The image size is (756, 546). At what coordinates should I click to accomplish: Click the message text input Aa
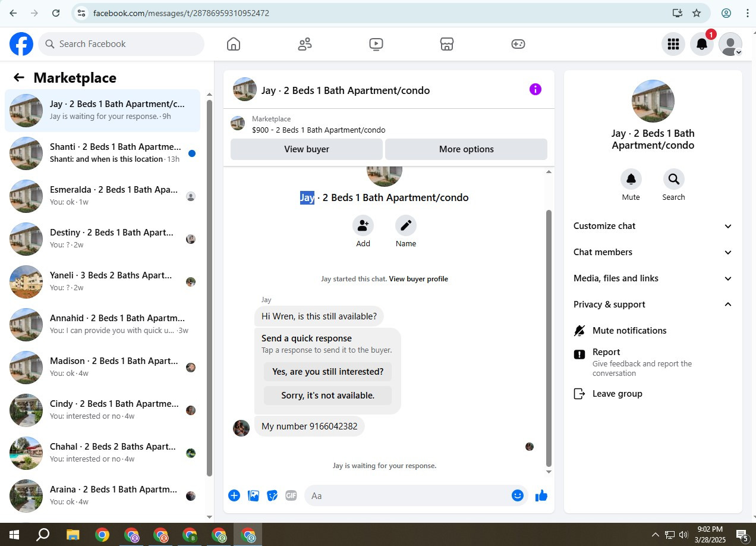tap(407, 495)
